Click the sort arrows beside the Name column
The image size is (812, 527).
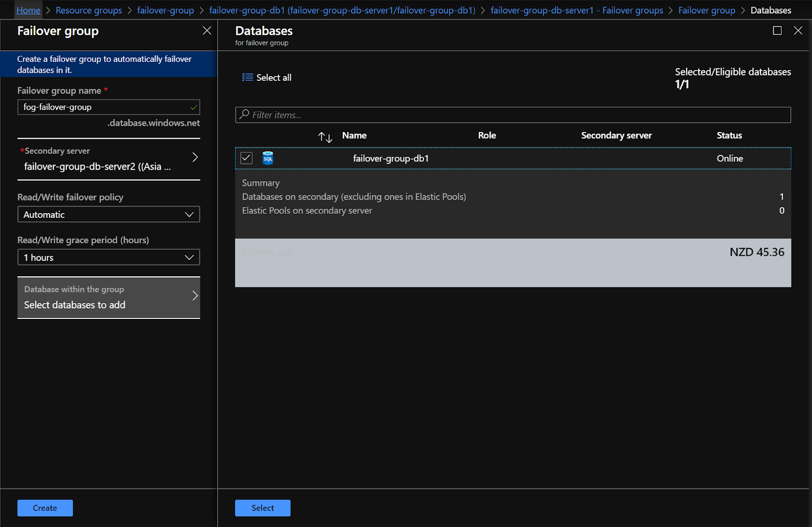click(x=325, y=137)
